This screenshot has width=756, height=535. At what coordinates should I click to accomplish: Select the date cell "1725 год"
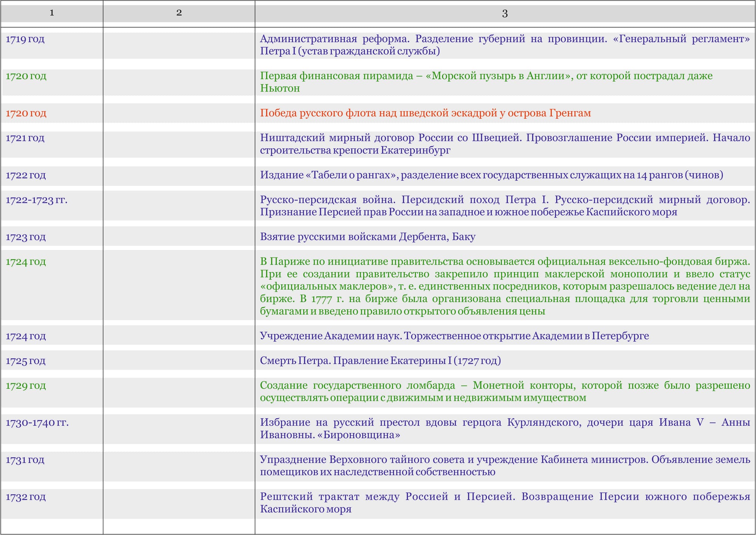[26, 361]
